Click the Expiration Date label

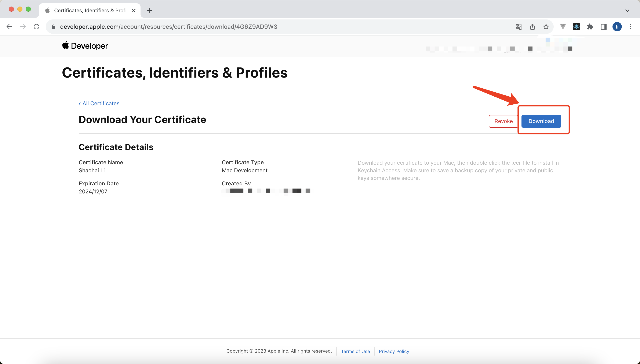click(x=99, y=183)
